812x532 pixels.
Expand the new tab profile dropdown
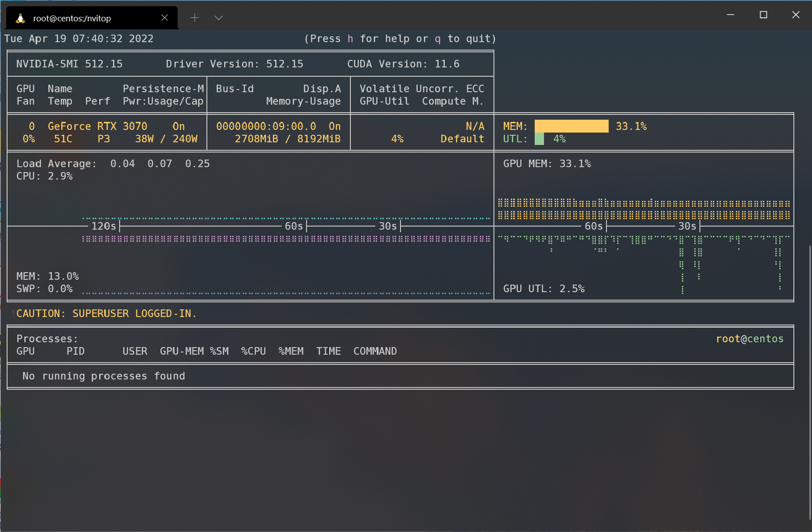pyautogui.click(x=218, y=18)
